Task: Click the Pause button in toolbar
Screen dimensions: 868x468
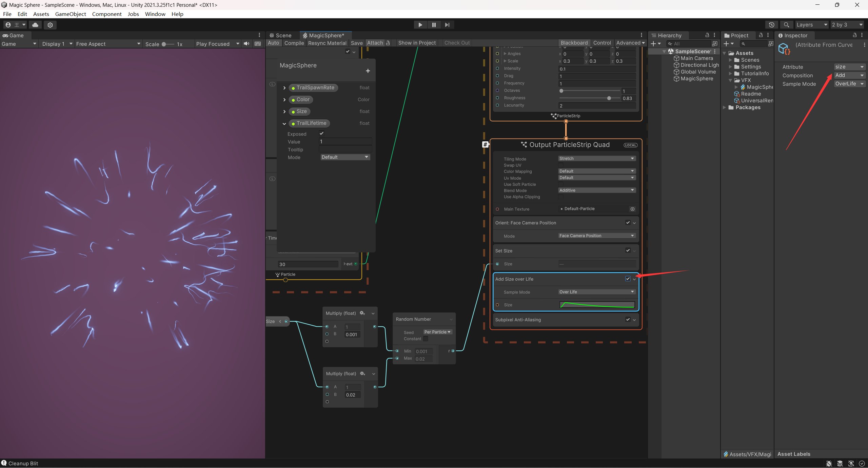Action: [434, 25]
